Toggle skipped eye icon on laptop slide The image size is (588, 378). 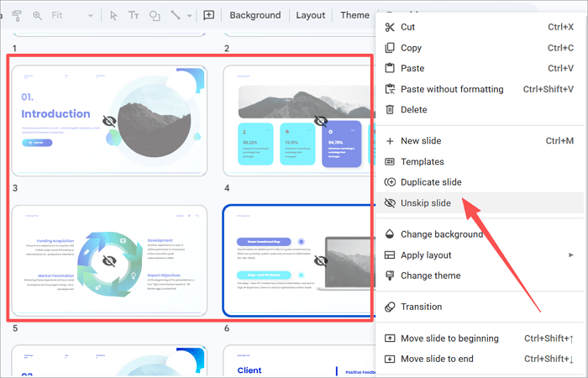click(x=321, y=261)
